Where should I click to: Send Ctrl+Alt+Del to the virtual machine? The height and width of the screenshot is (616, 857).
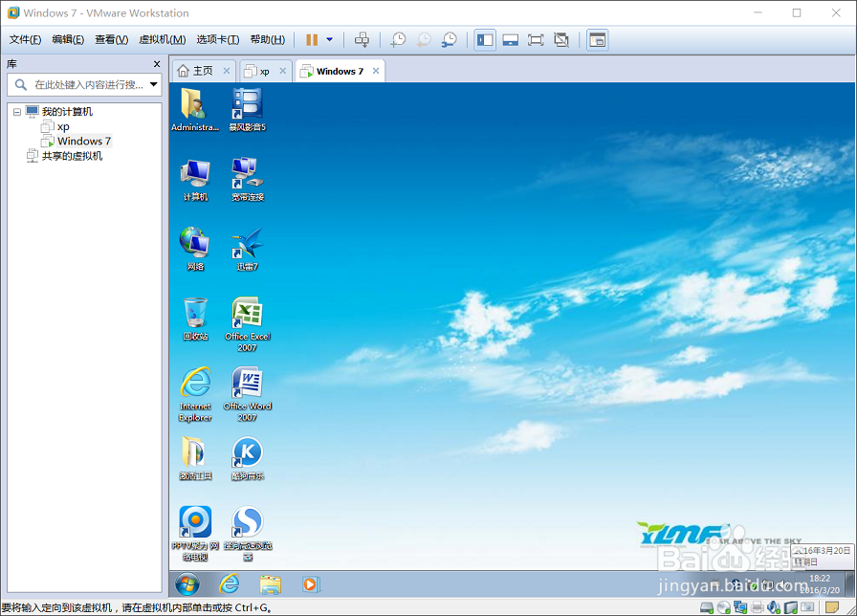362,40
